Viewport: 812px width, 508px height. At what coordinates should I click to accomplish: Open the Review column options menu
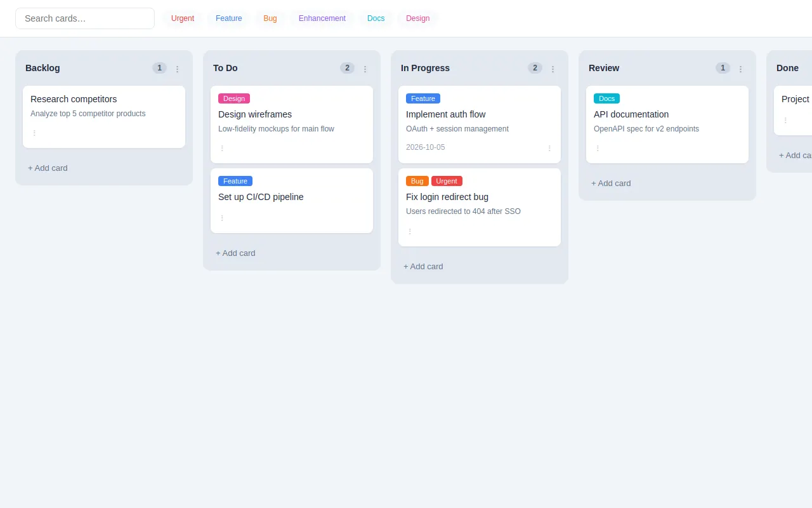pyautogui.click(x=740, y=69)
